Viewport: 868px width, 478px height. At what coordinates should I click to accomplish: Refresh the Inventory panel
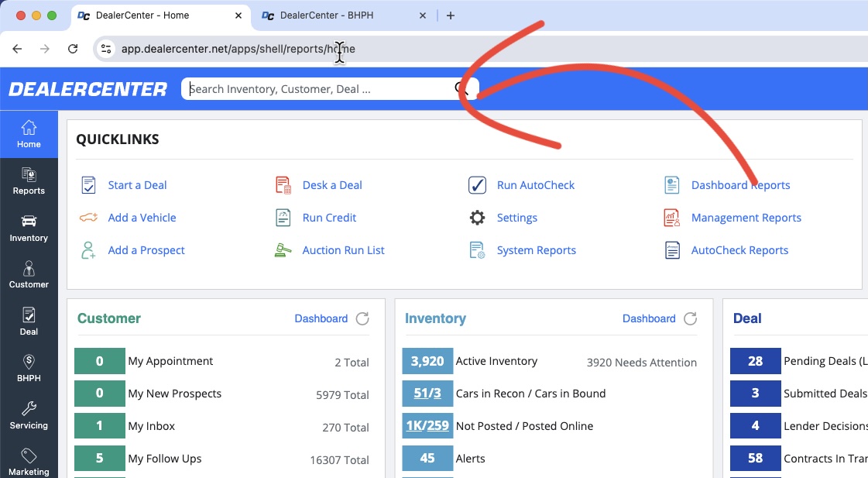click(x=691, y=318)
